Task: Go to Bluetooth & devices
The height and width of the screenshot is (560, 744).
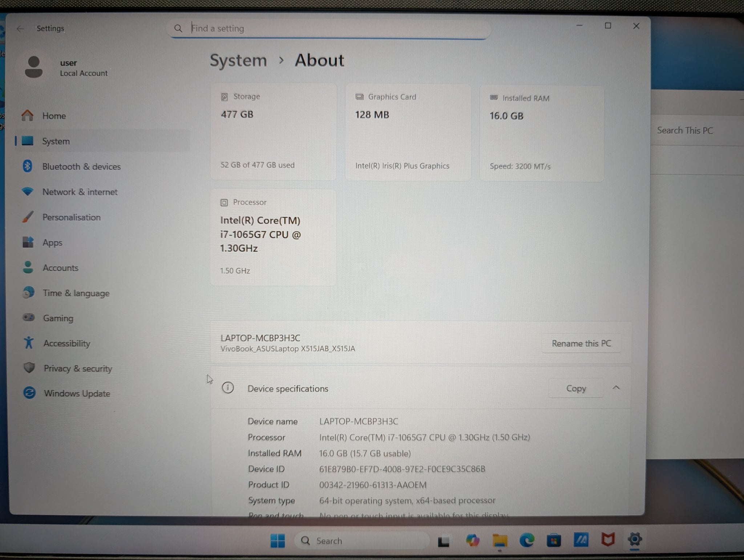Action: [102, 166]
